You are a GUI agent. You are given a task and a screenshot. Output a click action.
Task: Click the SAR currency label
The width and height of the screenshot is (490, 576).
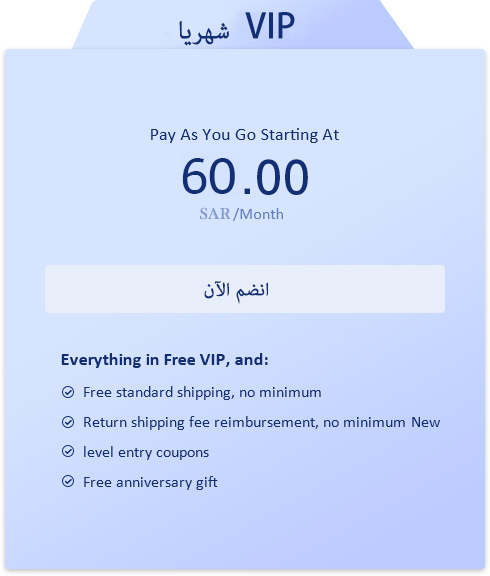point(215,214)
